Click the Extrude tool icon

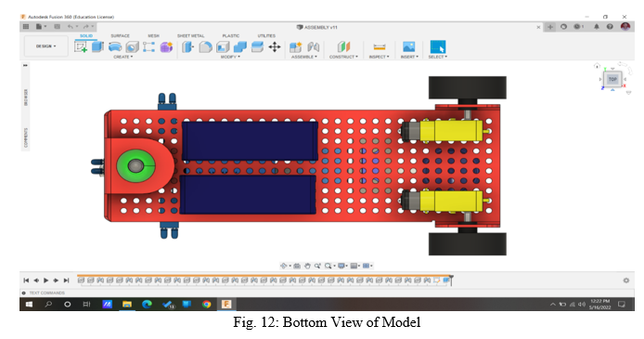(x=97, y=46)
